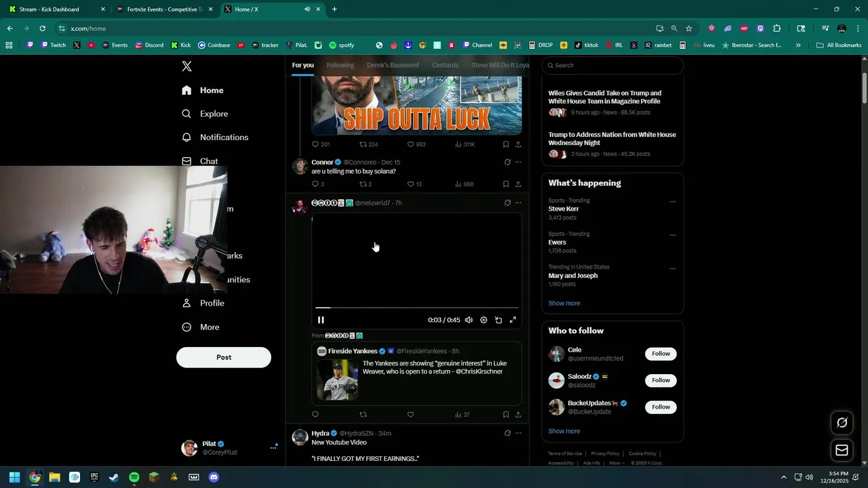The image size is (868, 488).
Task: Open Chat in the sidebar
Action: pyautogui.click(x=200, y=161)
